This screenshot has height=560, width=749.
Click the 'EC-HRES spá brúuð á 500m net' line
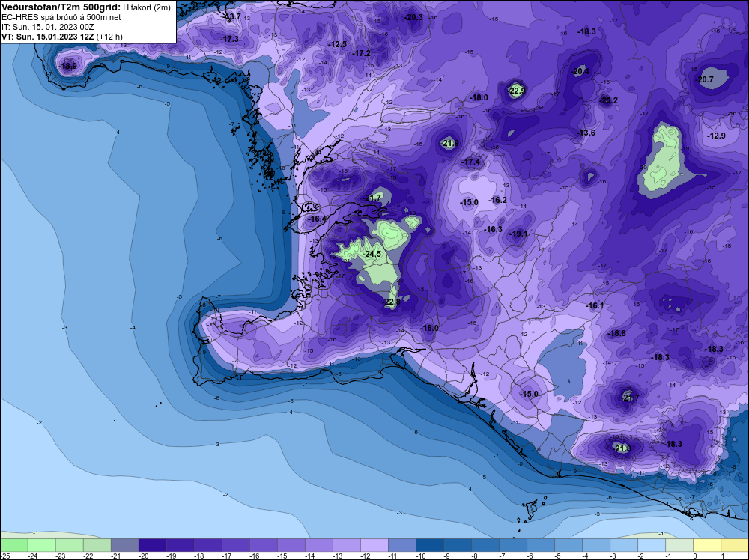61,17
